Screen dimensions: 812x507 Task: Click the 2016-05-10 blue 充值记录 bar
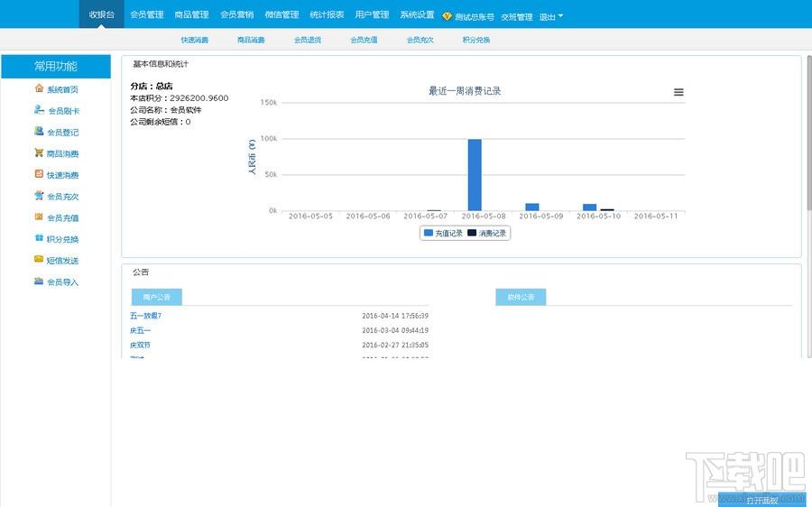tap(590, 207)
